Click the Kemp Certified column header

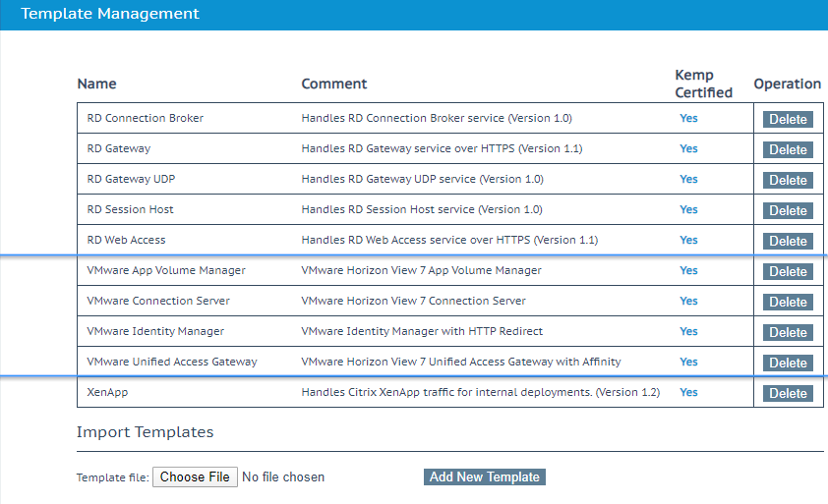click(703, 84)
